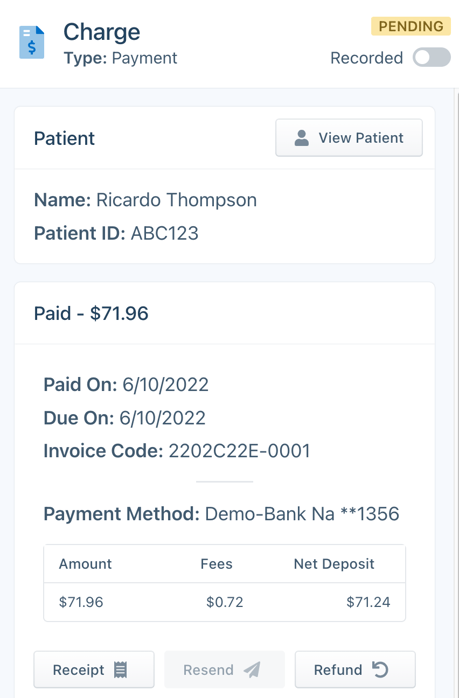Click the paper plane send icon

(x=252, y=670)
